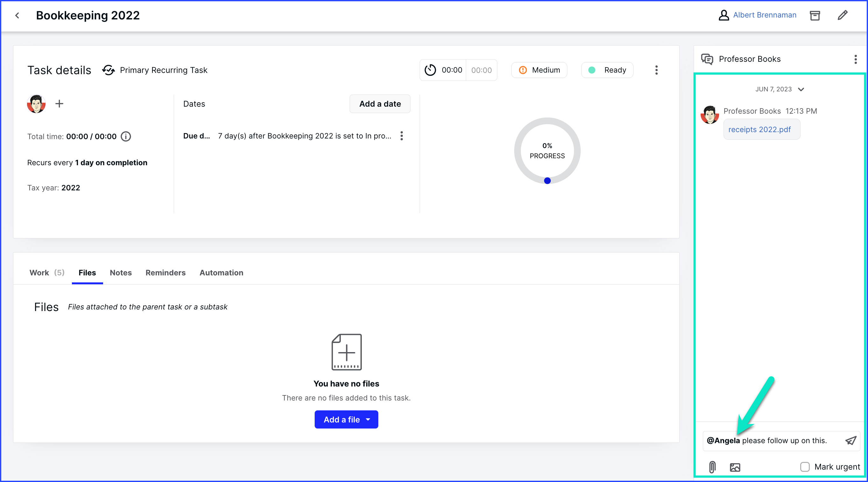Click the tracked time 00:00 value
This screenshot has height=482, width=868.
(x=451, y=70)
